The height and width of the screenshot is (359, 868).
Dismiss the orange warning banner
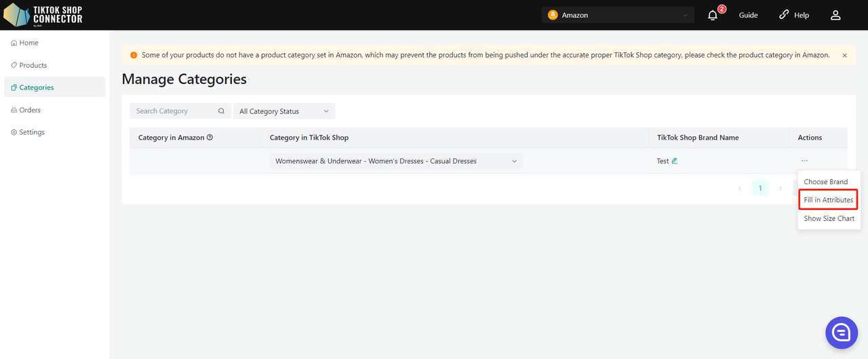(844, 56)
